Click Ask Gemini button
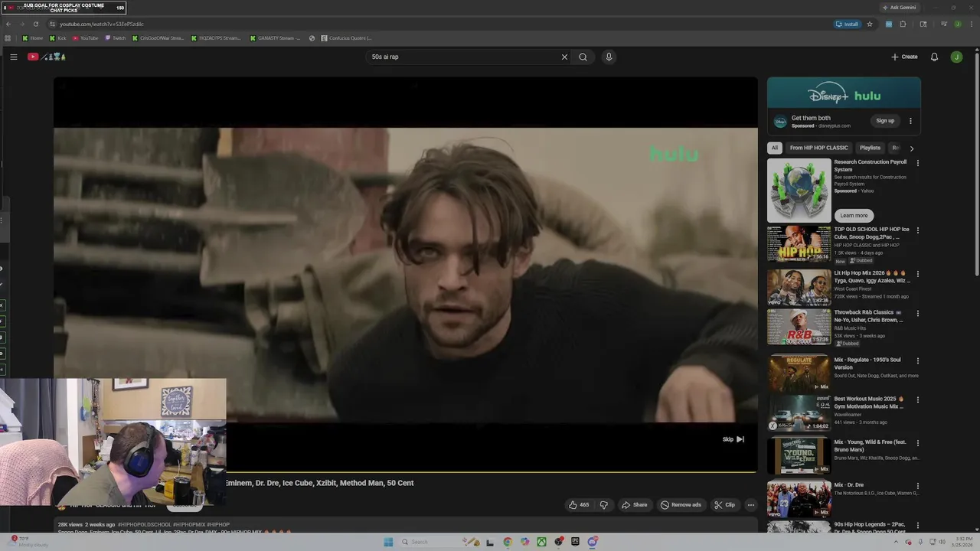This screenshot has height=551, width=980. pos(900,7)
